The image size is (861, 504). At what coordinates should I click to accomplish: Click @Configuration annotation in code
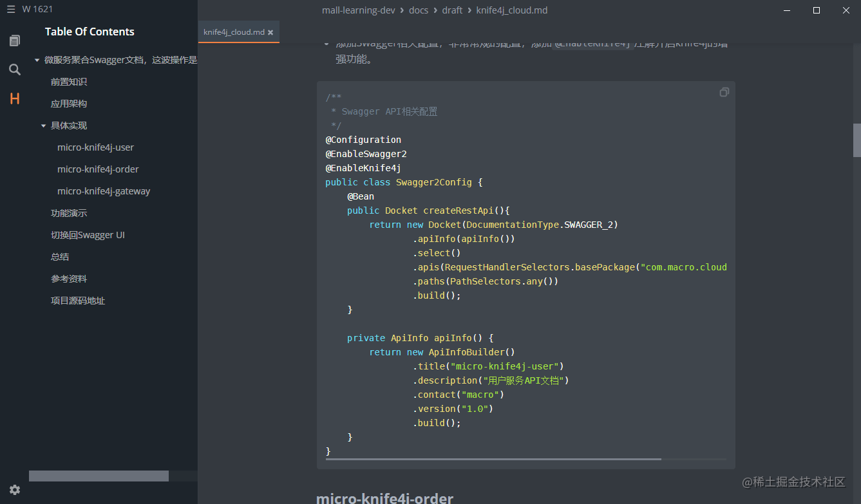coord(363,140)
